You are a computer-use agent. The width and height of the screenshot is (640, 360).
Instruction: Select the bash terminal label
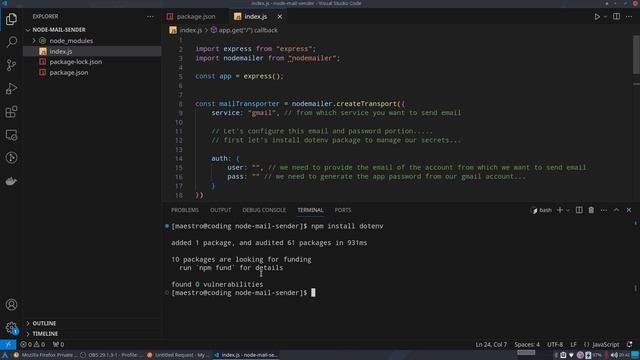(x=541, y=210)
